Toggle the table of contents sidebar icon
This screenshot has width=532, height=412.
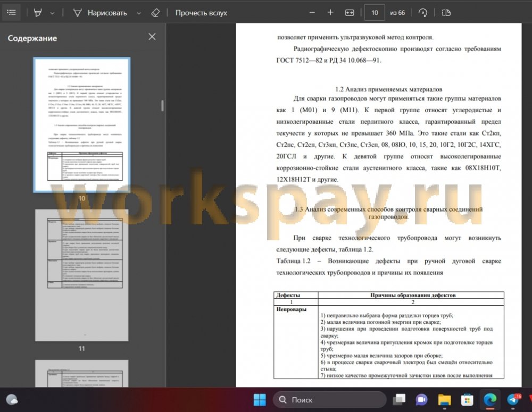pyautogui.click(x=12, y=13)
